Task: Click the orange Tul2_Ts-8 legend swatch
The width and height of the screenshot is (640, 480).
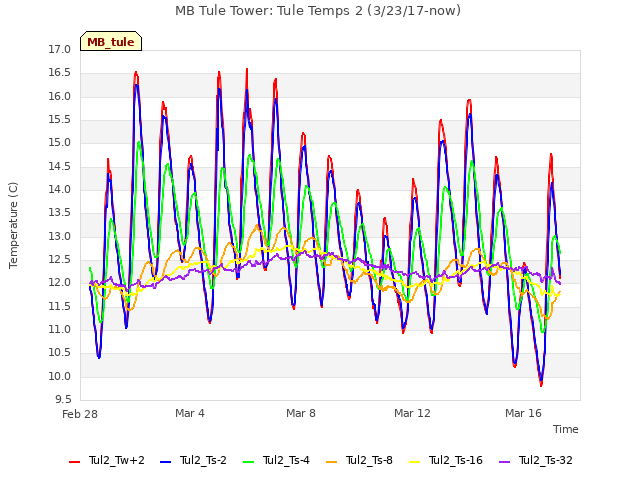Action: [332, 462]
